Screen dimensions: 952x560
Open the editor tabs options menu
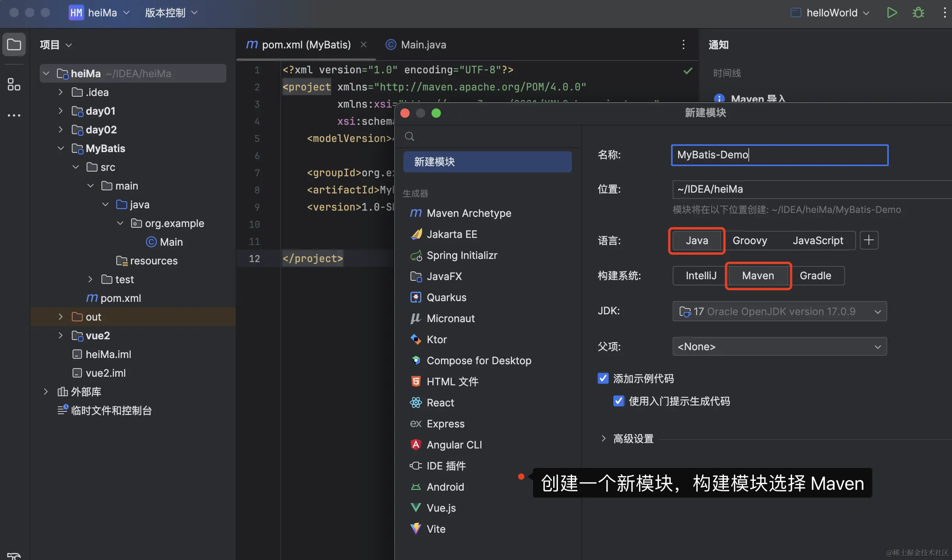(683, 44)
